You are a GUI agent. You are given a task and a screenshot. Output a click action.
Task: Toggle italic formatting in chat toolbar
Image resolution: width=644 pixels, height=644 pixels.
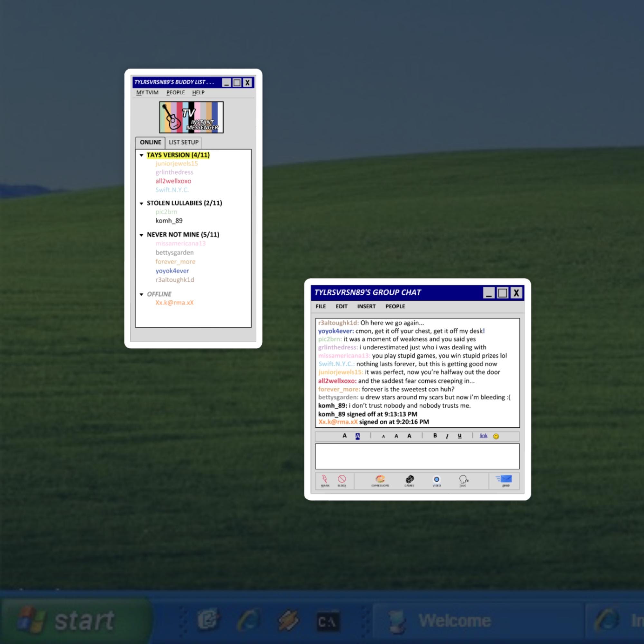pos(447,436)
